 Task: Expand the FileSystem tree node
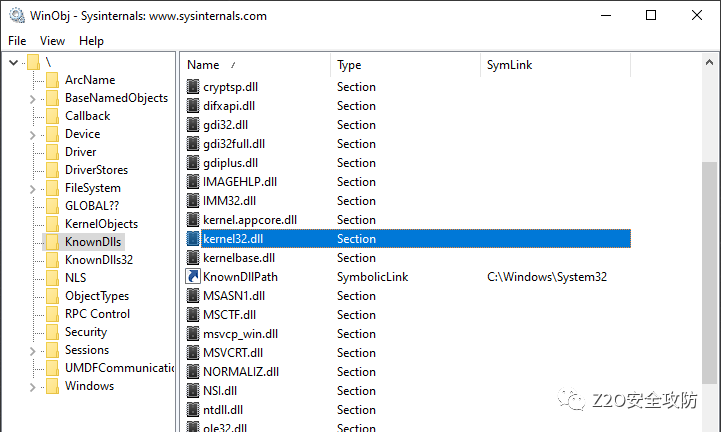[x=33, y=188]
